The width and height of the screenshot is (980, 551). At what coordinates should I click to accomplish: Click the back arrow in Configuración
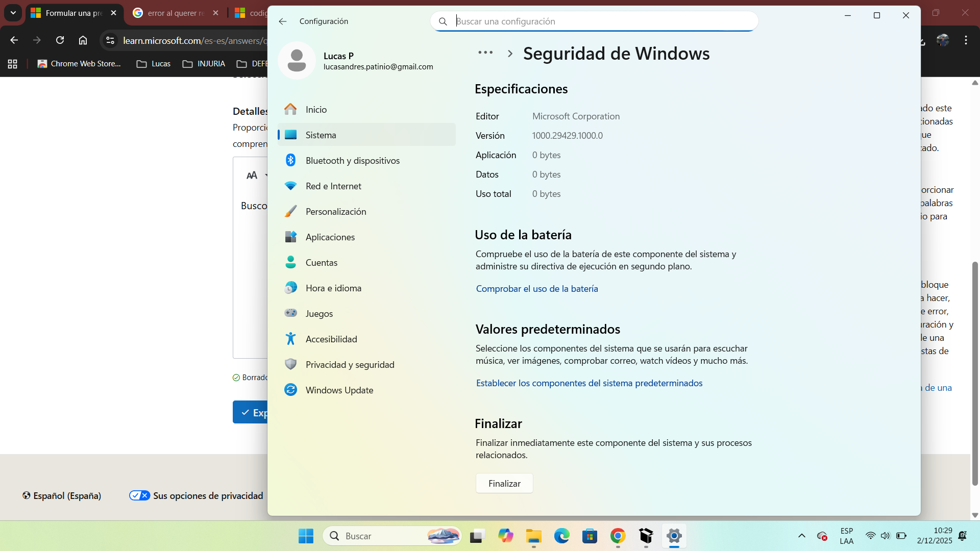[283, 21]
